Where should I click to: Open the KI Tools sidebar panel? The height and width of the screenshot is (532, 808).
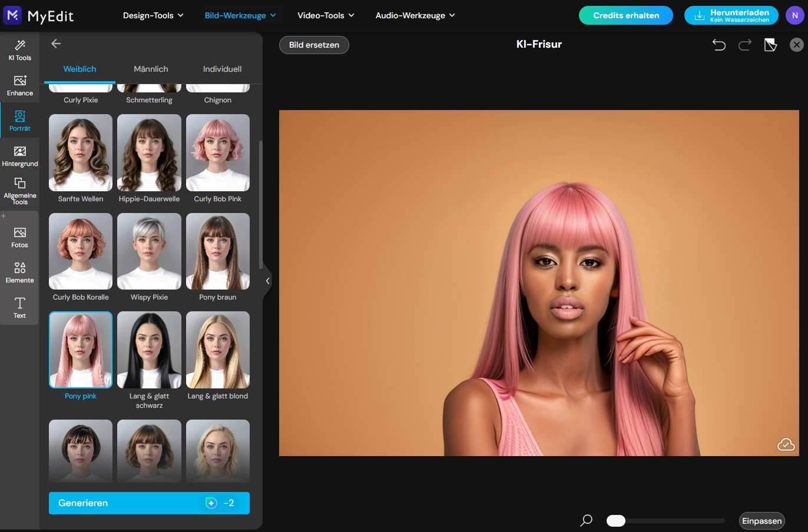pos(19,50)
